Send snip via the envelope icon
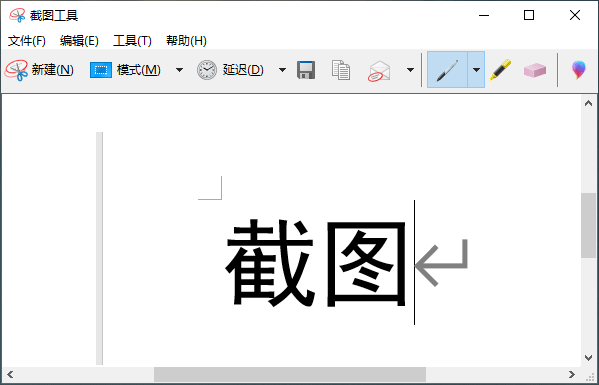Image resolution: width=599 pixels, height=385 pixels. (x=379, y=71)
